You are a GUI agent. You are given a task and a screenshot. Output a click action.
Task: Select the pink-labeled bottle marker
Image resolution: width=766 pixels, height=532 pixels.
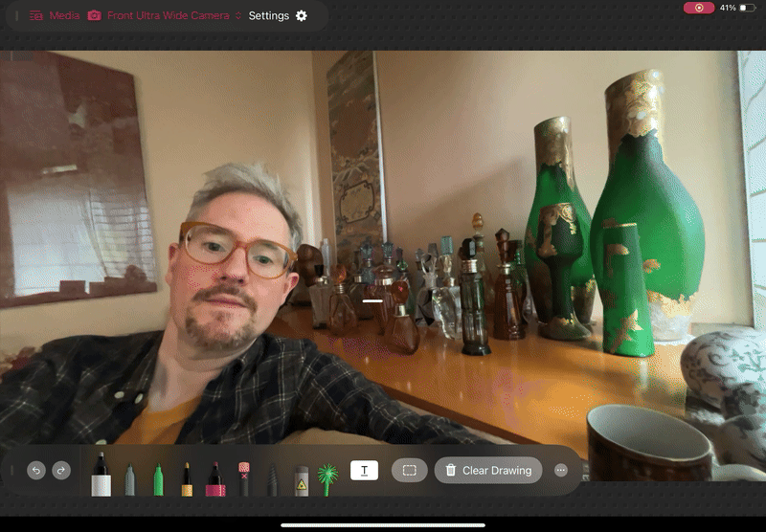[215, 478]
